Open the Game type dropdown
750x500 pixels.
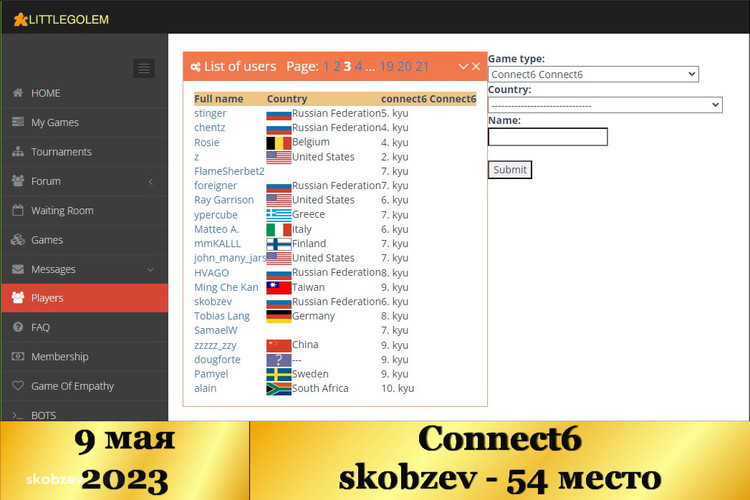[x=593, y=74]
